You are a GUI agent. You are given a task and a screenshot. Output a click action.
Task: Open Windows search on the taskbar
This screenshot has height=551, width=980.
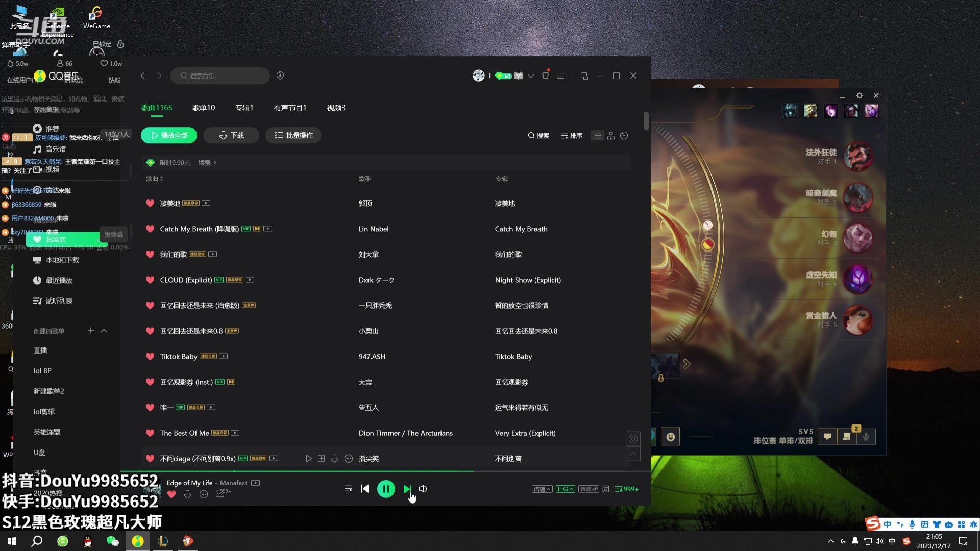point(37,541)
